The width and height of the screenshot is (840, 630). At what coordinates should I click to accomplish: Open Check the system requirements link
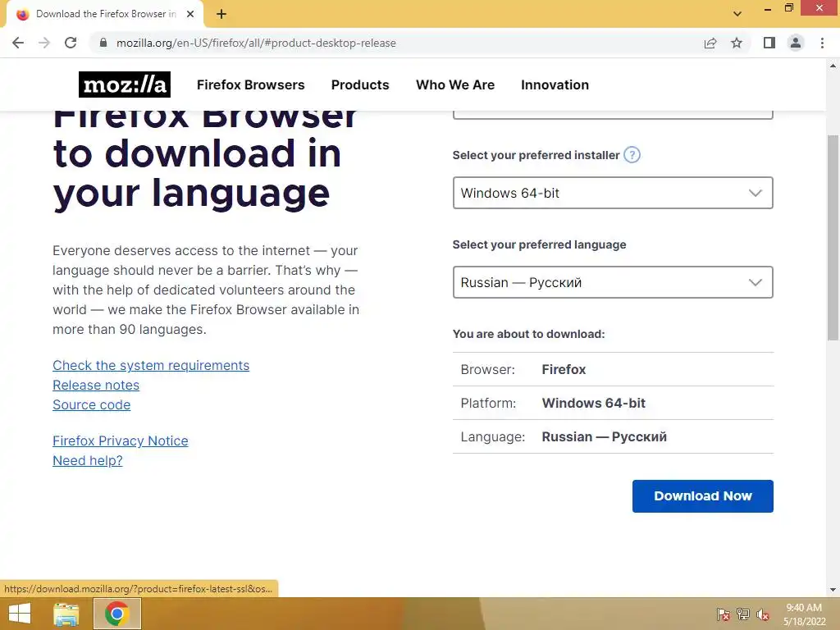tap(151, 365)
